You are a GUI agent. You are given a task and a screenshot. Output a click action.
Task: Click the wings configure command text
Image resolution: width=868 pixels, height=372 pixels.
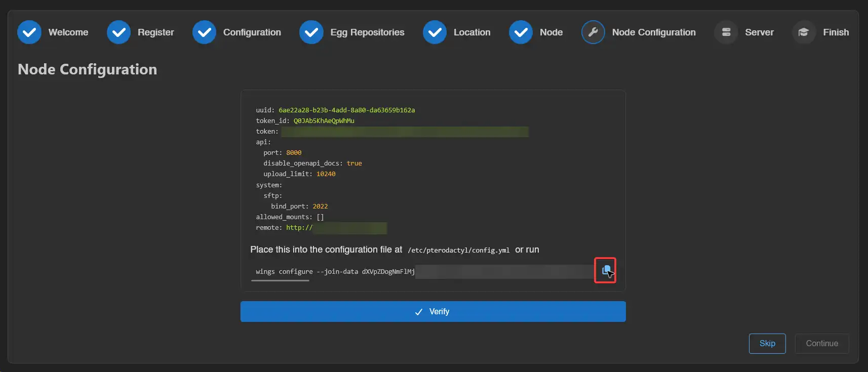tap(335, 272)
